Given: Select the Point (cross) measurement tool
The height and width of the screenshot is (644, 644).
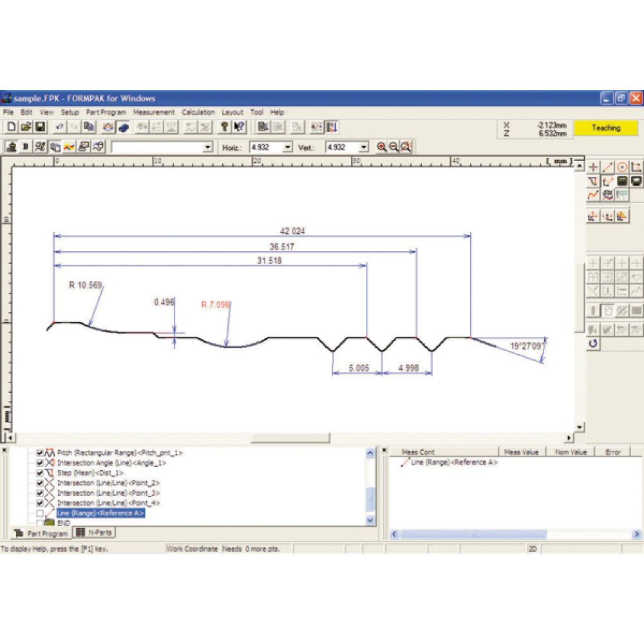Looking at the screenshot, I should click(593, 167).
